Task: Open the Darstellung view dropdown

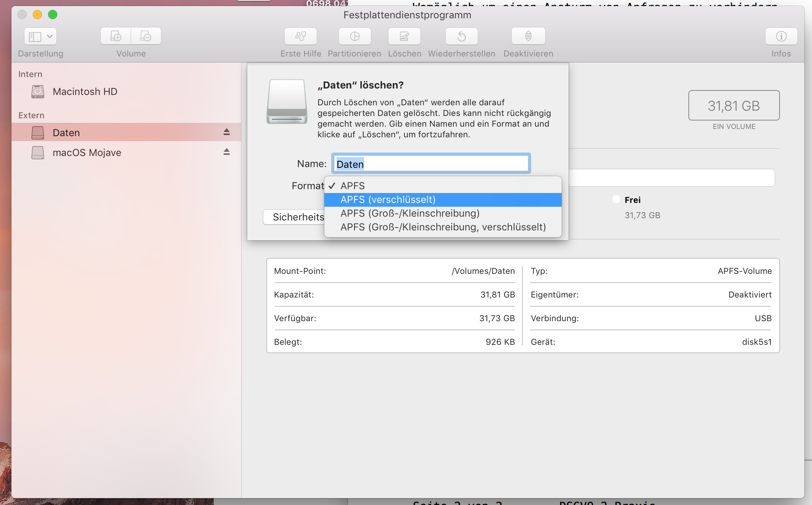Action: click(x=40, y=36)
